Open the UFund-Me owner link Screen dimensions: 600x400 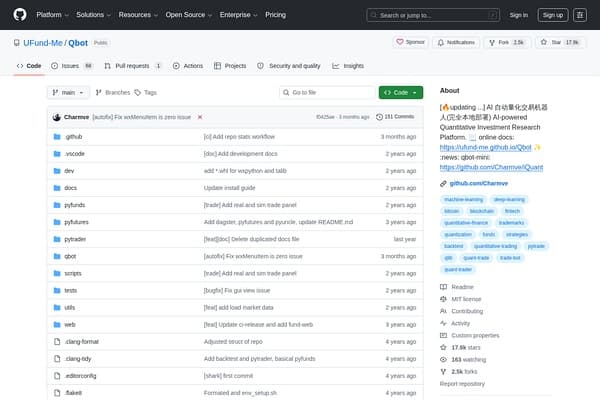point(43,43)
